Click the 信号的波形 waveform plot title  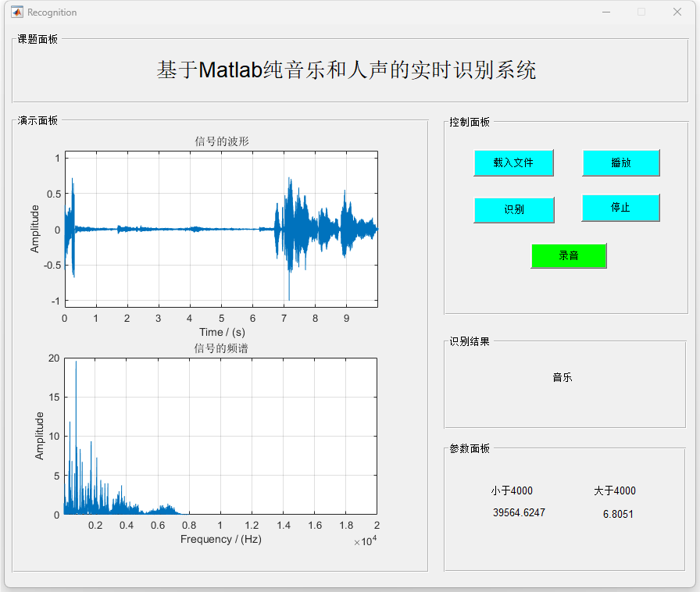click(222, 141)
